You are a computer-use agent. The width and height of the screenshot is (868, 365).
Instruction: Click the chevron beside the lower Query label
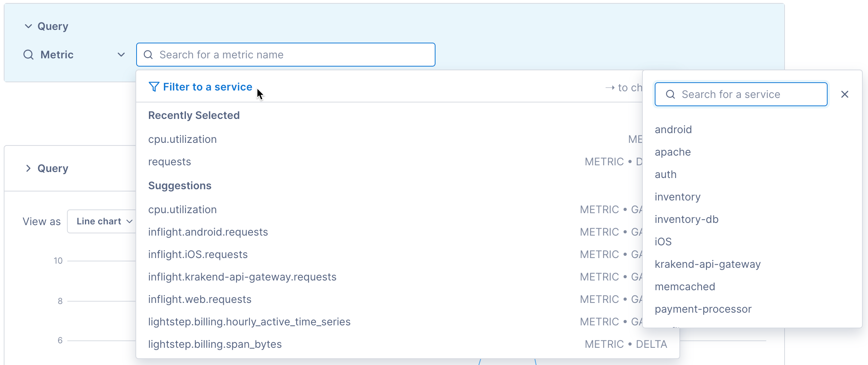[28, 168]
